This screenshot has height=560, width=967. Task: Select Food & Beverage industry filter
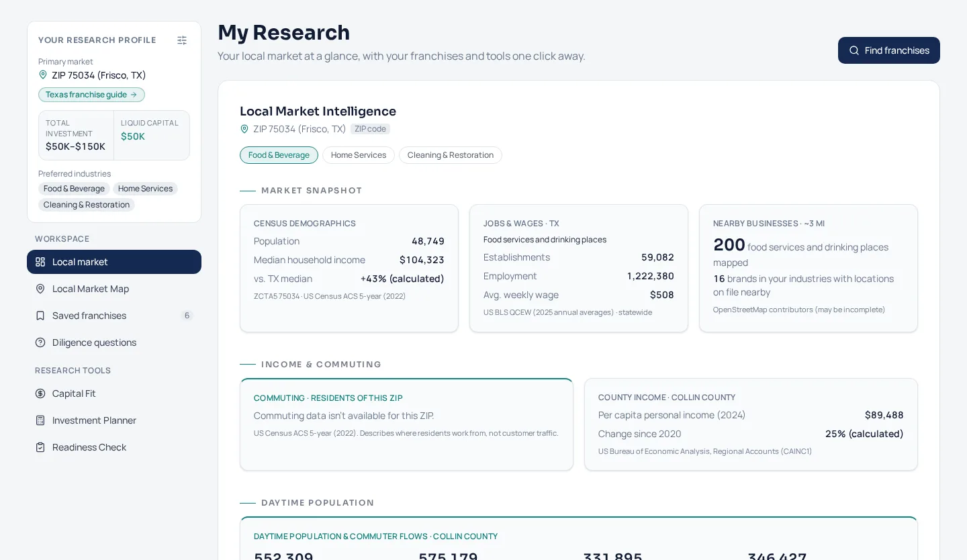coord(279,155)
